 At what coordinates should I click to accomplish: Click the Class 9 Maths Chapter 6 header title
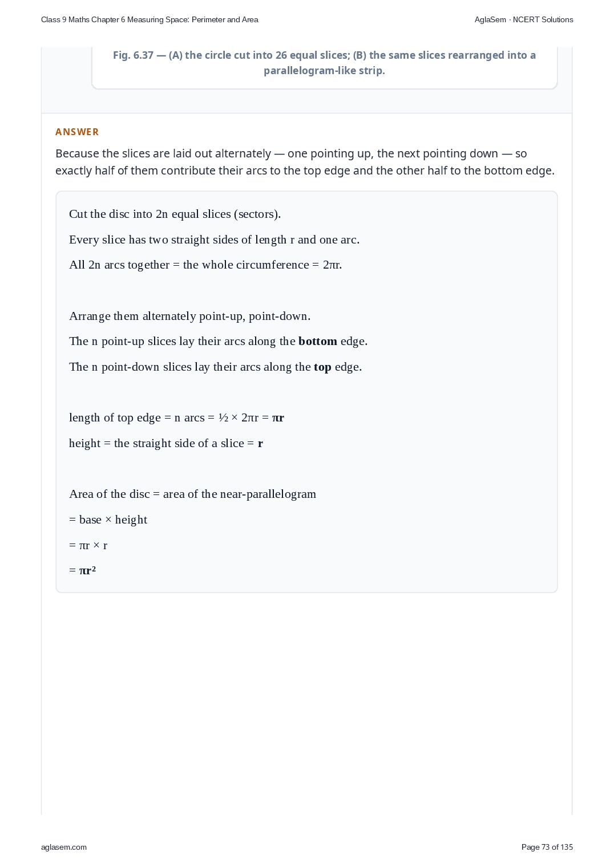[150, 19]
